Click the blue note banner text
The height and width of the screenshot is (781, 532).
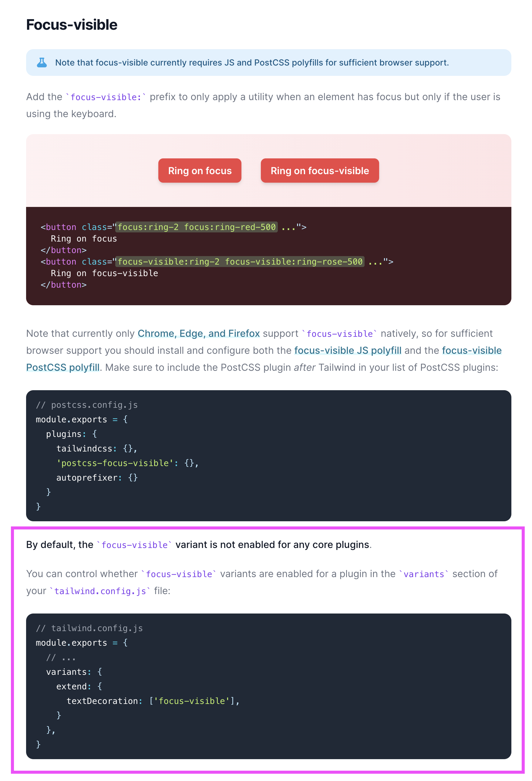(x=251, y=62)
